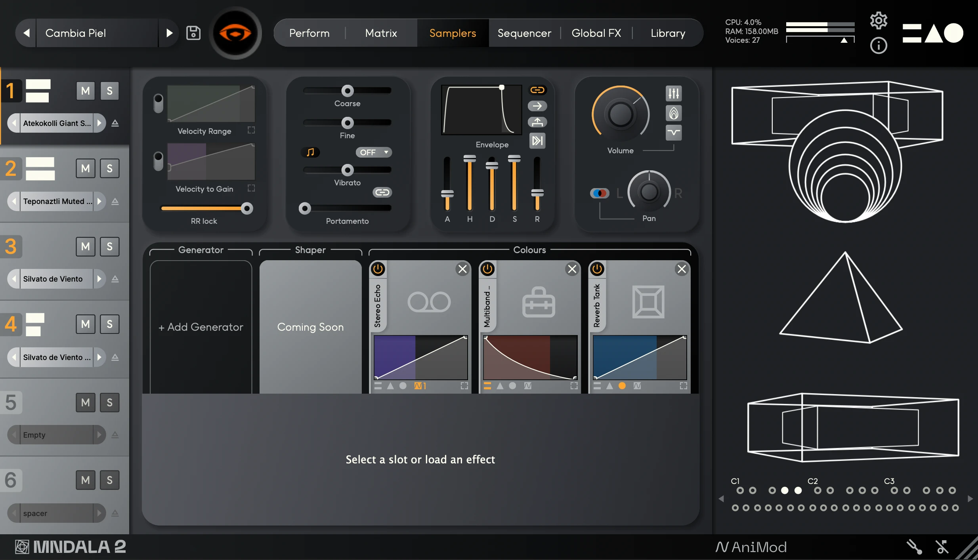Click the skip-to-end icon under Envelope
The width and height of the screenshot is (978, 560).
(x=537, y=141)
